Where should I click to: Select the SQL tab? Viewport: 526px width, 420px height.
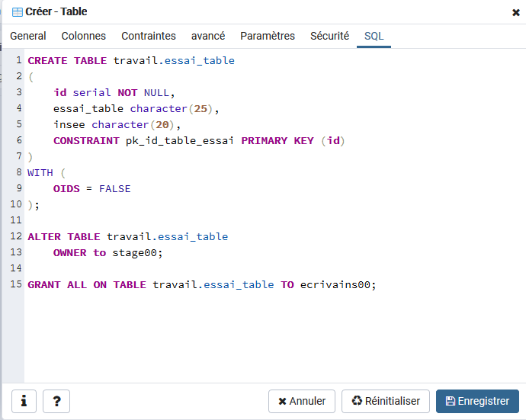[x=374, y=36]
